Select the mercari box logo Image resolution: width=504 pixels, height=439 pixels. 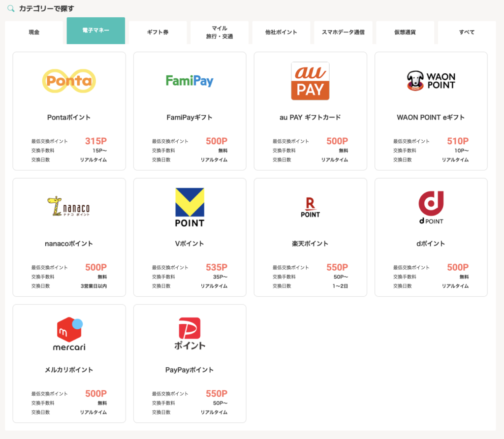click(x=69, y=334)
